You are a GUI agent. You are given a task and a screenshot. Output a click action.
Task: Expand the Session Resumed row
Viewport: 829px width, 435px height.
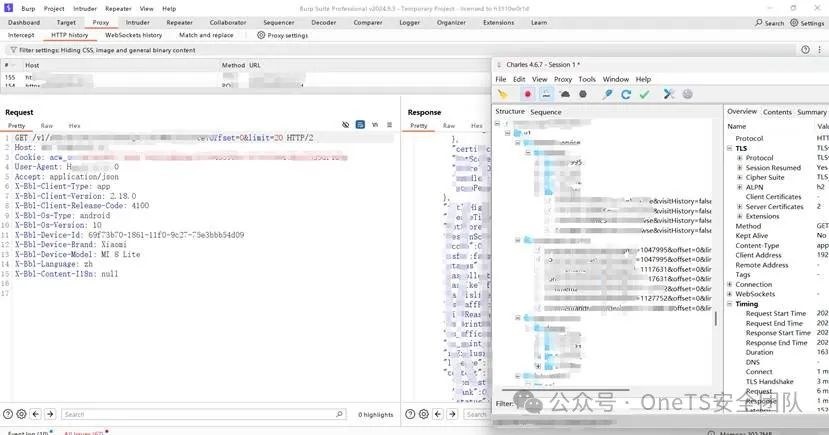(740, 168)
